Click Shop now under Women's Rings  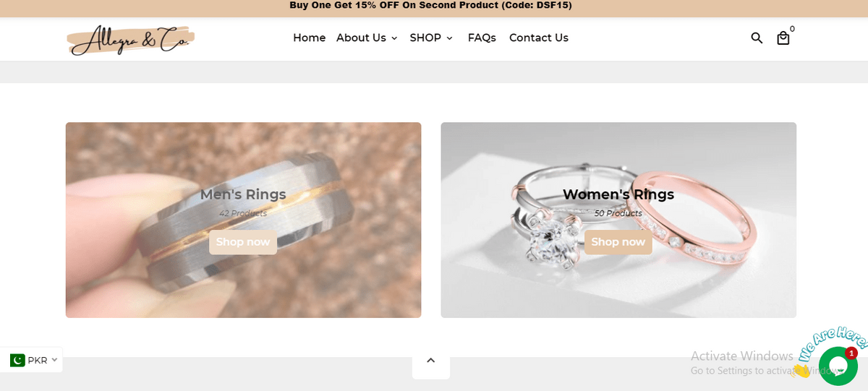pyautogui.click(x=618, y=242)
